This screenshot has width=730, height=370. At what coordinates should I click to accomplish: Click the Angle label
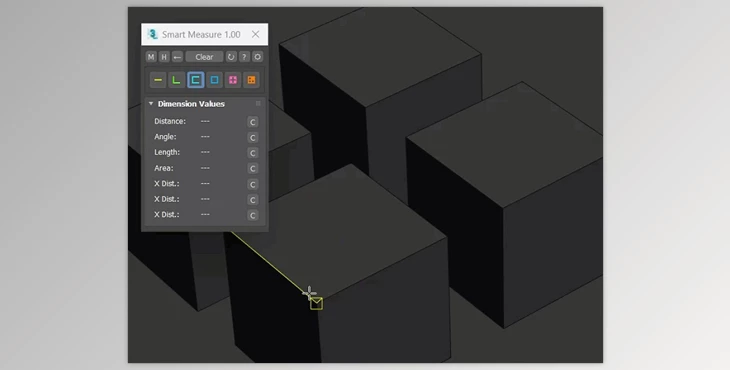click(165, 137)
